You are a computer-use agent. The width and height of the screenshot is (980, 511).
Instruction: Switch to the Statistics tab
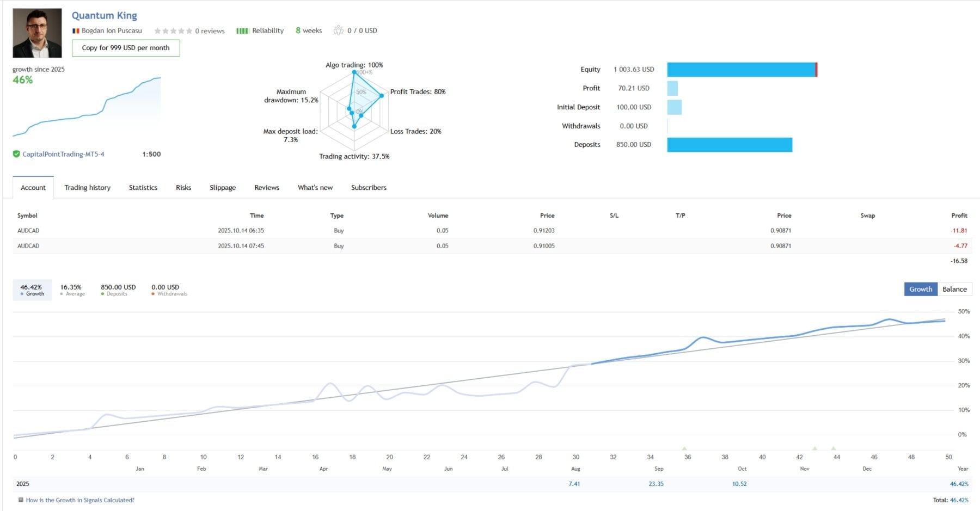[x=143, y=187]
